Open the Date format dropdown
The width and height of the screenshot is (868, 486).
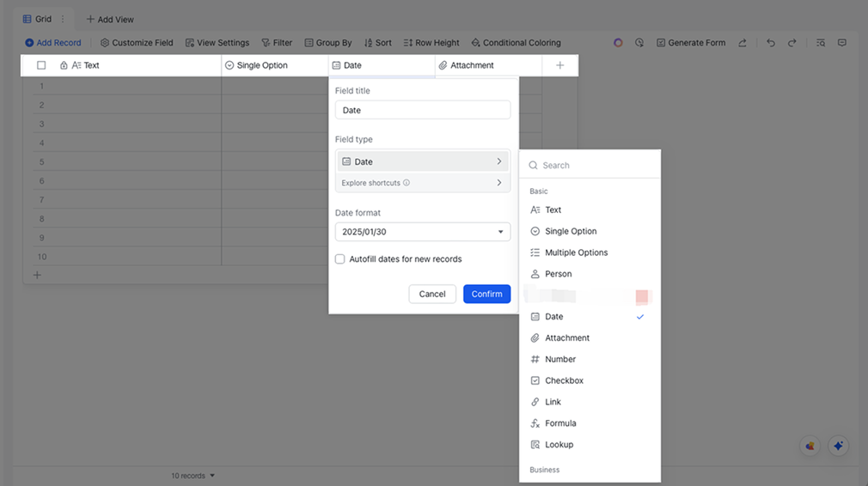click(422, 232)
